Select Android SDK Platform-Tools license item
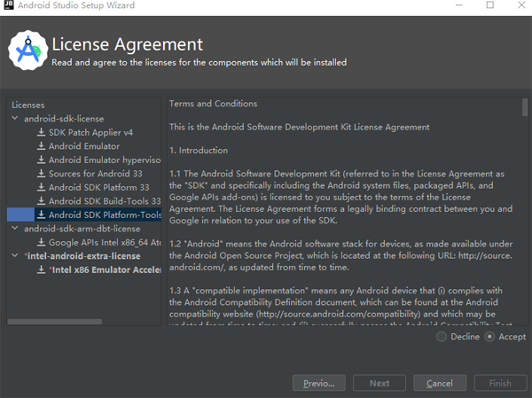This screenshot has height=398, width=532. pos(105,215)
